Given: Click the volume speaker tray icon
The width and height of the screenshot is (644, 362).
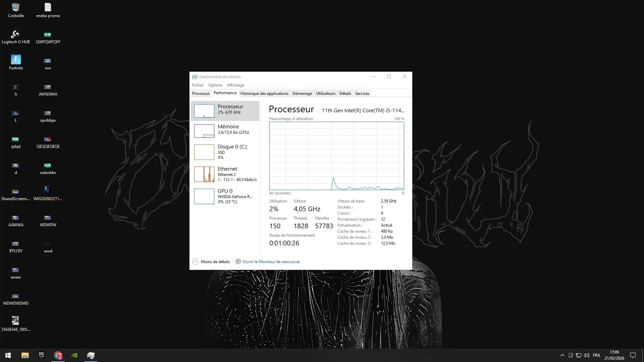Looking at the screenshot, I should click(586, 355).
